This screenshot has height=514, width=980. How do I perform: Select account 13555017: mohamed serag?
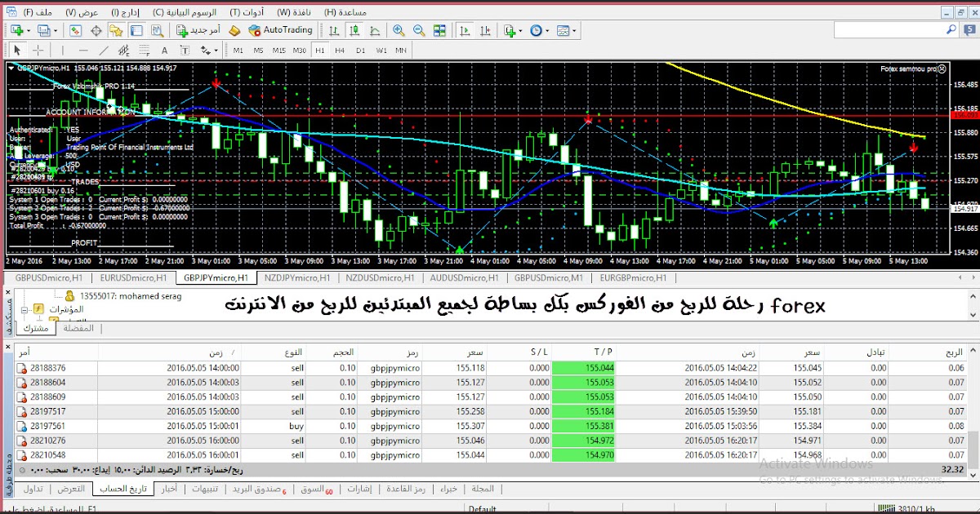[x=129, y=296]
